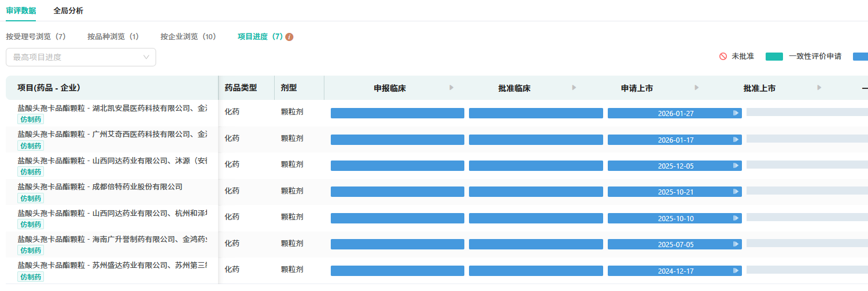
Task: Click 颗粒剂 in the 海南广升誉 row
Action: (x=292, y=243)
